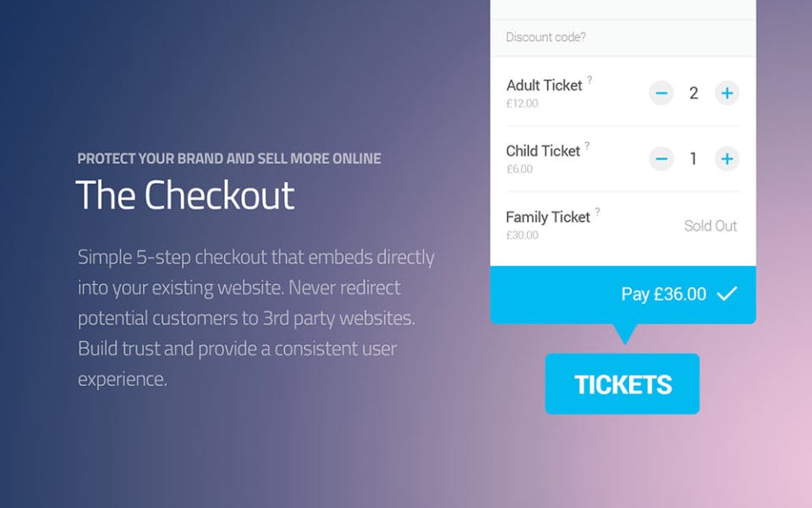Click the heading The Checkout
Viewport: 812px width, 508px height.
point(185,196)
